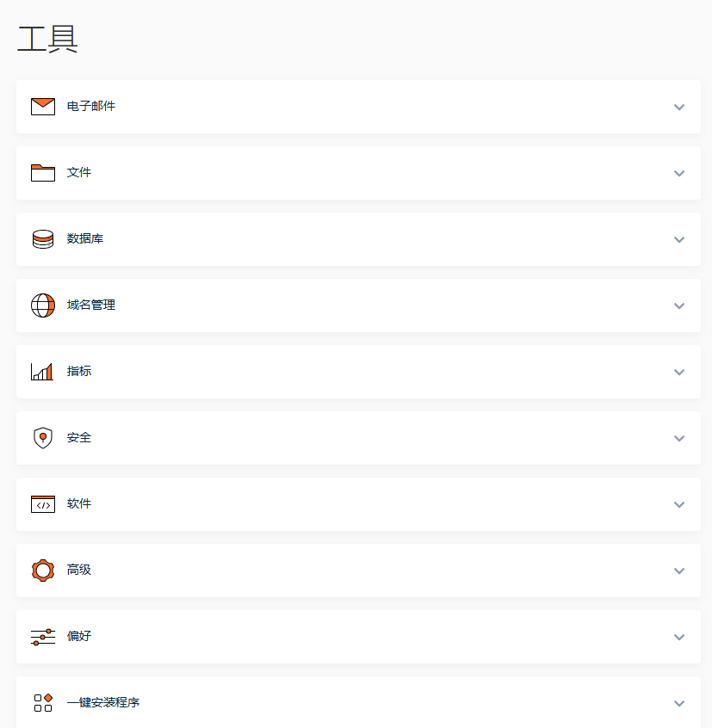Image resolution: width=712 pixels, height=728 pixels.
Task: Click the gear icon for 高级
Action: click(43, 571)
